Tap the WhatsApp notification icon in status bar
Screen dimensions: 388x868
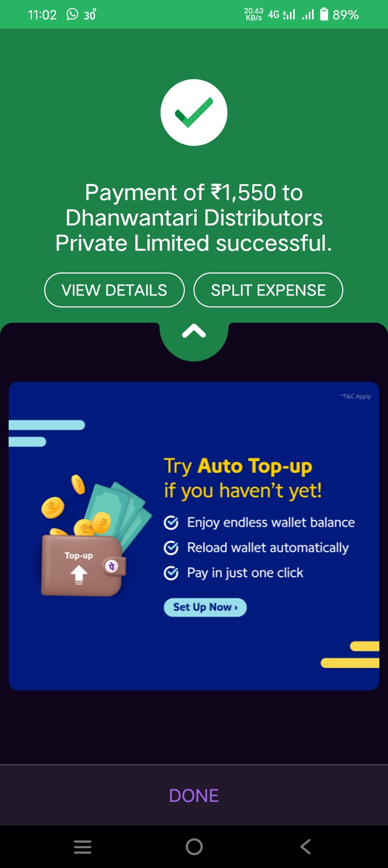[72, 15]
